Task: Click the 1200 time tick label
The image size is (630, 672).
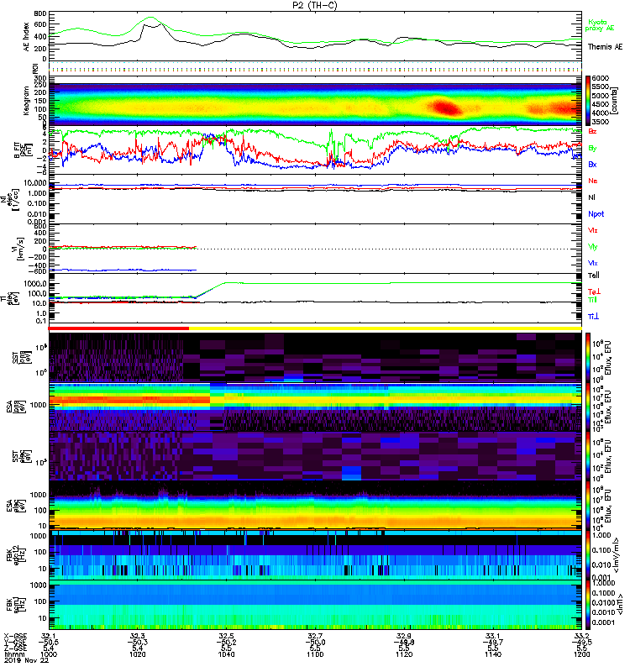Action: [581, 654]
